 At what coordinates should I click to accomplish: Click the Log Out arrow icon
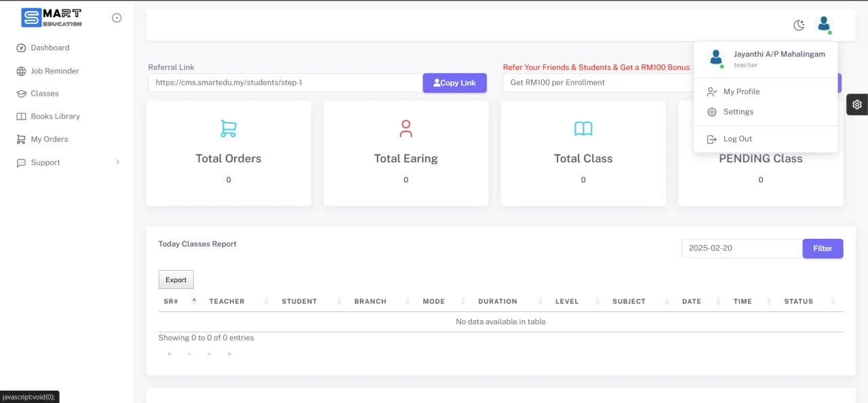pos(712,139)
